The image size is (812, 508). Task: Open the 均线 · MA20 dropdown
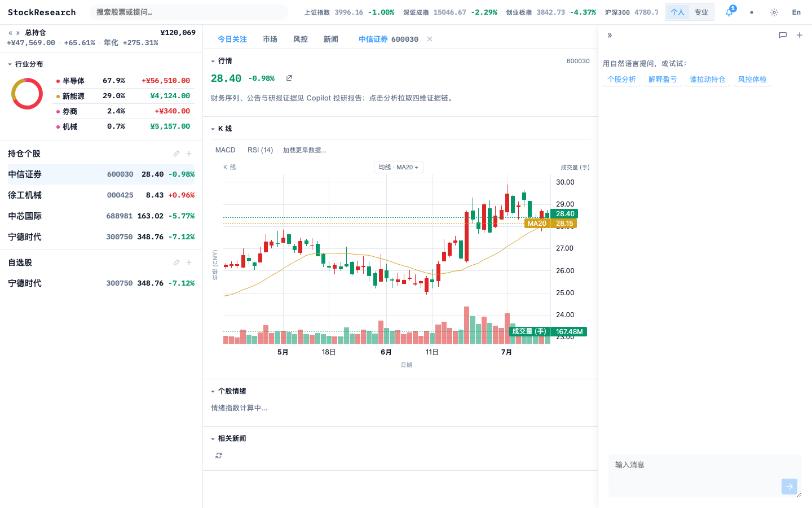tap(399, 167)
